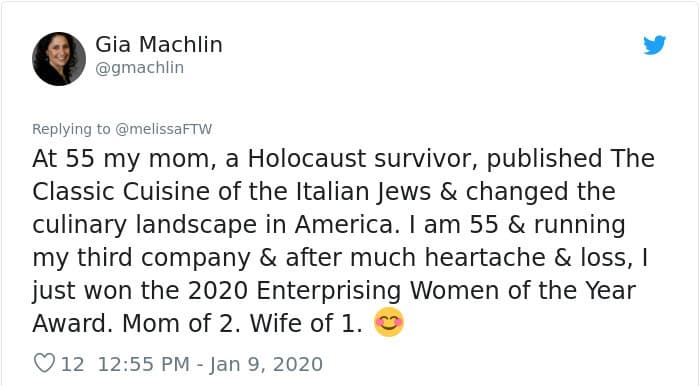Open the Gia Machlin display name

tap(159, 45)
